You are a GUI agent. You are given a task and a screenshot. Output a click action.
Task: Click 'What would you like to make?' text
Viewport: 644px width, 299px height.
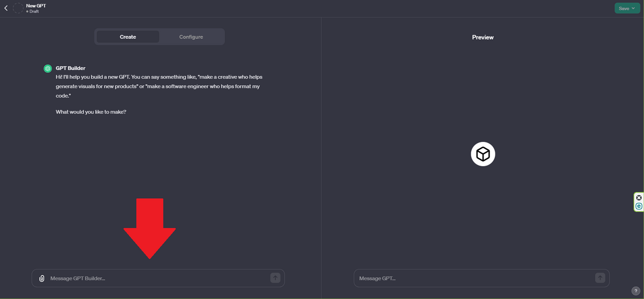pyautogui.click(x=91, y=112)
